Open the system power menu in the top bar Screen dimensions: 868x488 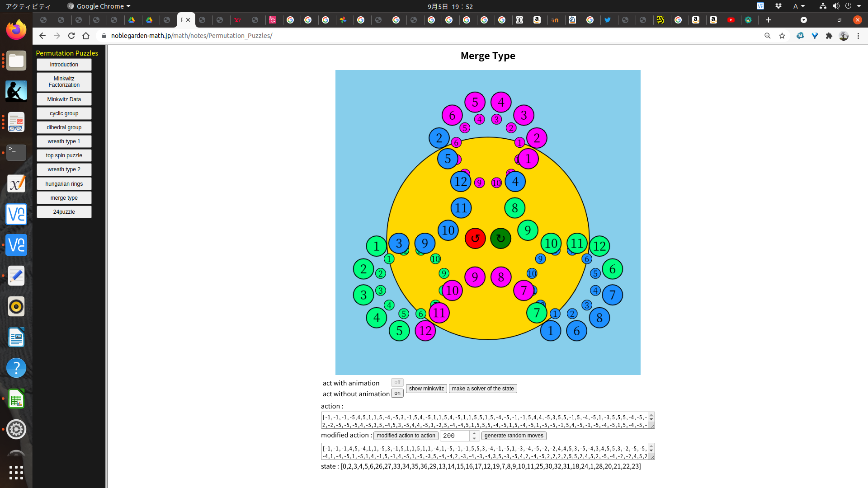click(x=849, y=6)
